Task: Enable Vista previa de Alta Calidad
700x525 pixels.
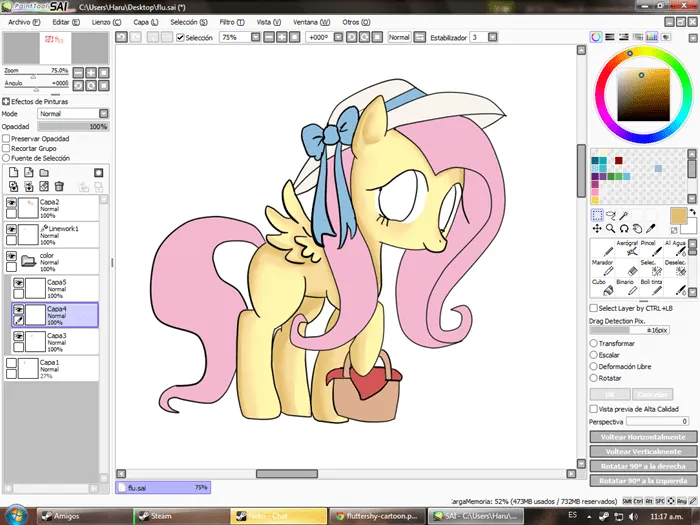Action: 594,409
